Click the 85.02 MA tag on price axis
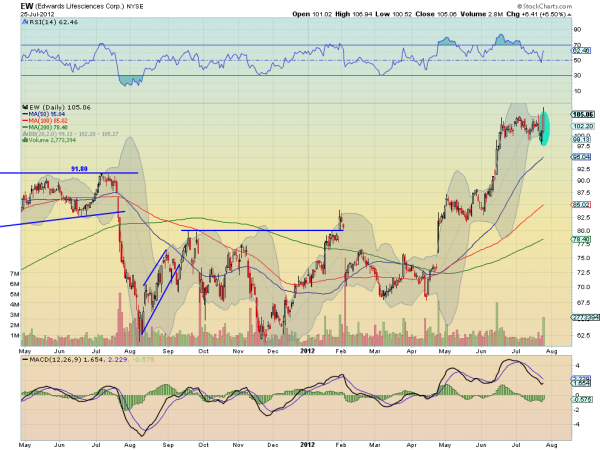Image resolution: width=600 pixels, height=450 pixels. pyautogui.click(x=581, y=205)
